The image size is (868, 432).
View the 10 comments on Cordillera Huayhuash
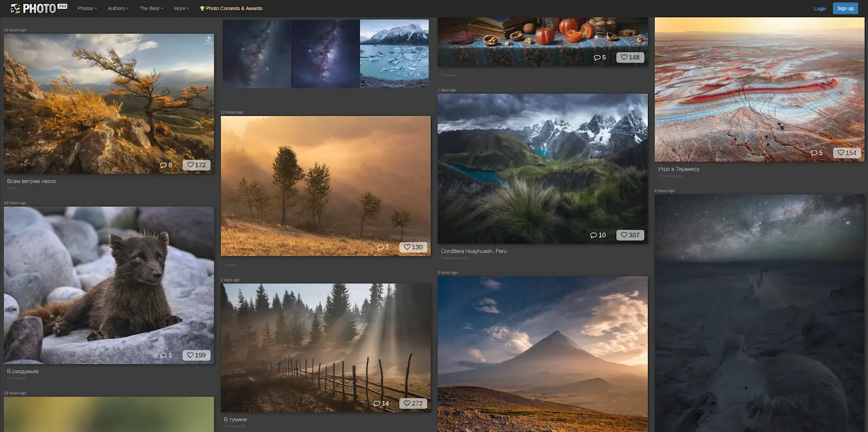[598, 235]
